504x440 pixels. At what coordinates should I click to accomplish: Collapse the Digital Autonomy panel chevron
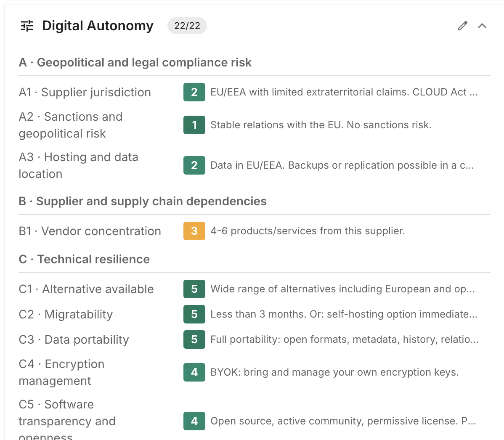pyautogui.click(x=482, y=26)
